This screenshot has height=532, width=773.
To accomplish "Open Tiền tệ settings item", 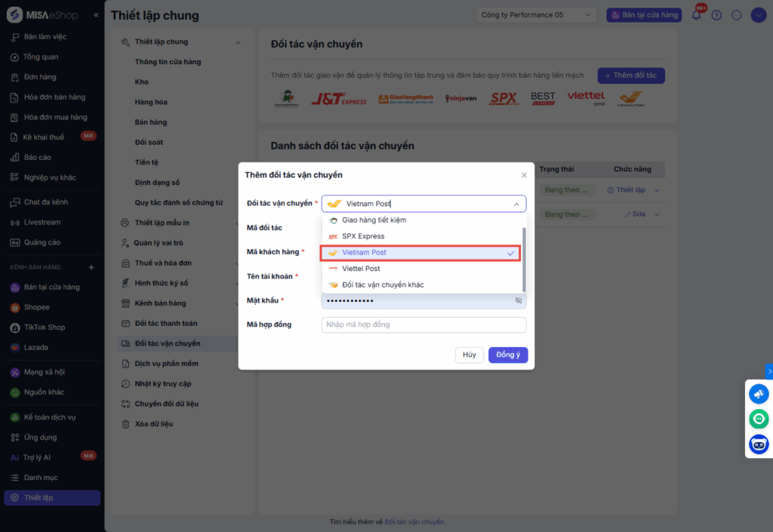I will (x=146, y=162).
